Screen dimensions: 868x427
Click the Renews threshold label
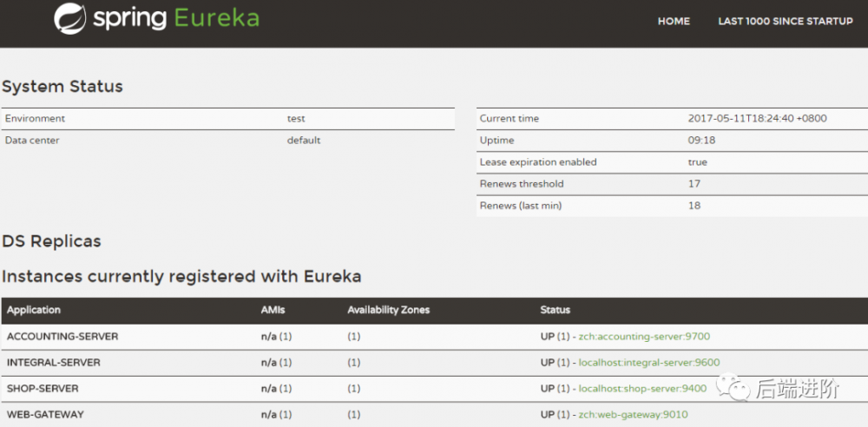click(x=522, y=183)
